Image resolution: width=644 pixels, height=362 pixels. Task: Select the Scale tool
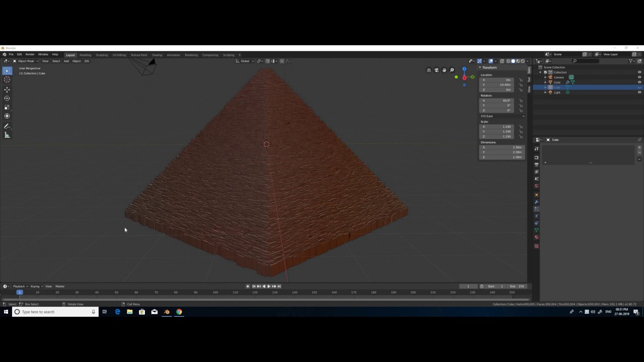click(x=7, y=107)
